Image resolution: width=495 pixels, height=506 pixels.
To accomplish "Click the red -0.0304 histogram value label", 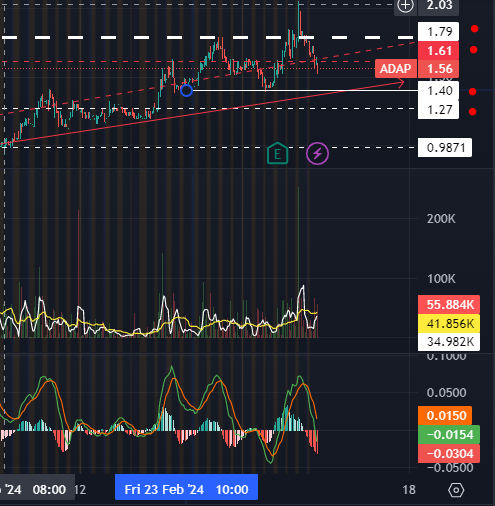I will [449, 454].
